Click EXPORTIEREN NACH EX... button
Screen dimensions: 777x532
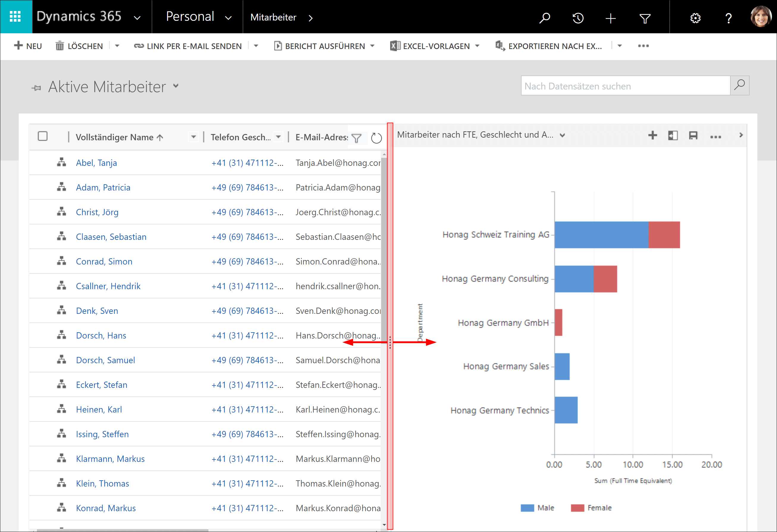pos(548,46)
